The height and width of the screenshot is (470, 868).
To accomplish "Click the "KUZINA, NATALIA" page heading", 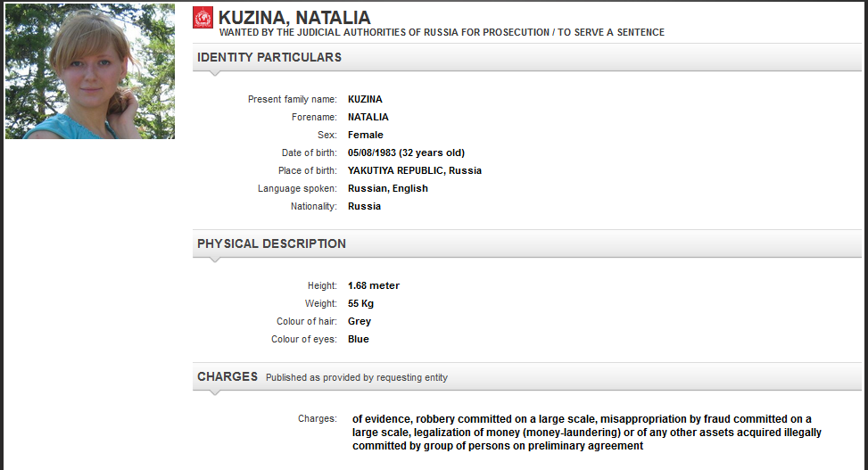I will 294,18.
